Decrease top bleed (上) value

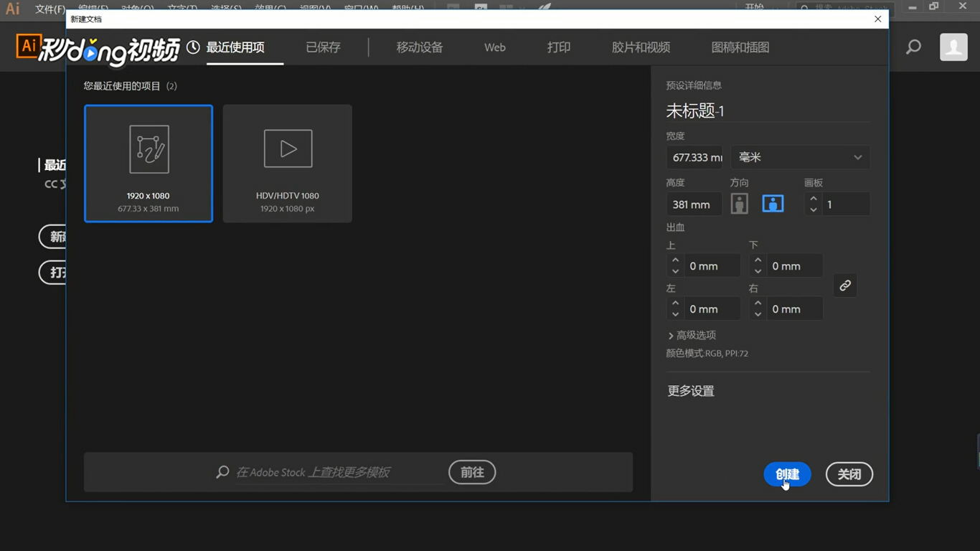(675, 271)
